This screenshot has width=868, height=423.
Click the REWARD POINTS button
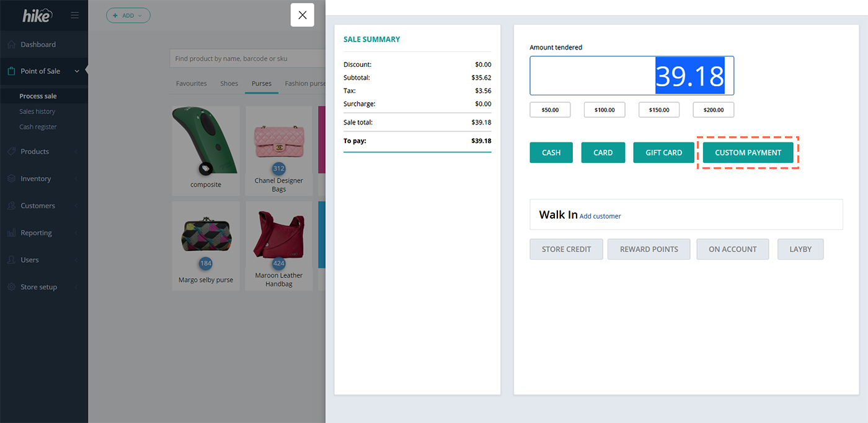pos(649,249)
